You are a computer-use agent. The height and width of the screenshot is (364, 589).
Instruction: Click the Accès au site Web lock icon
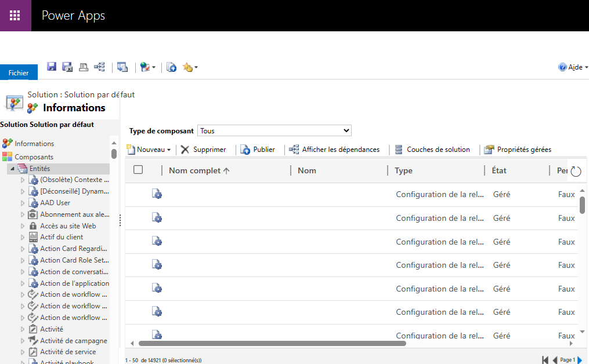pos(33,226)
